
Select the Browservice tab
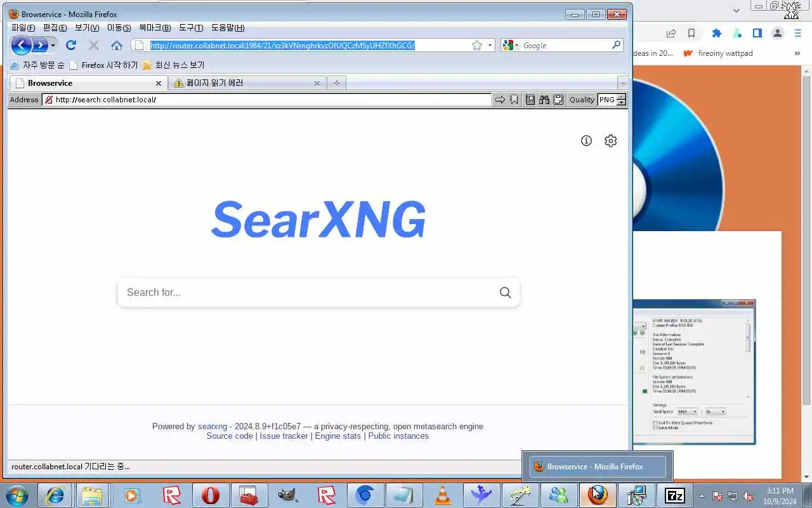88,83
